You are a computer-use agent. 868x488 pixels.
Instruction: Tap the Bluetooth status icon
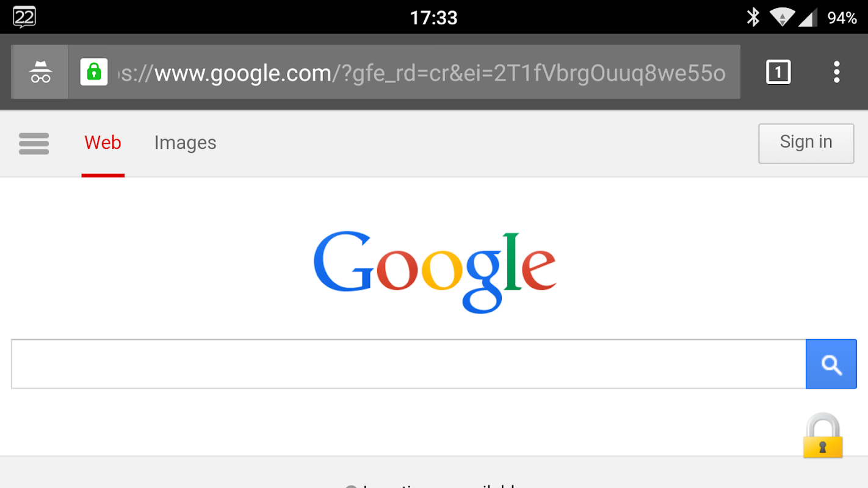pos(753,17)
